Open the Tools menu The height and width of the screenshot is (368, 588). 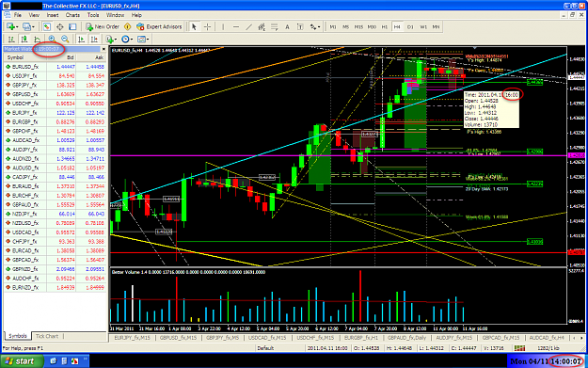tap(93, 15)
